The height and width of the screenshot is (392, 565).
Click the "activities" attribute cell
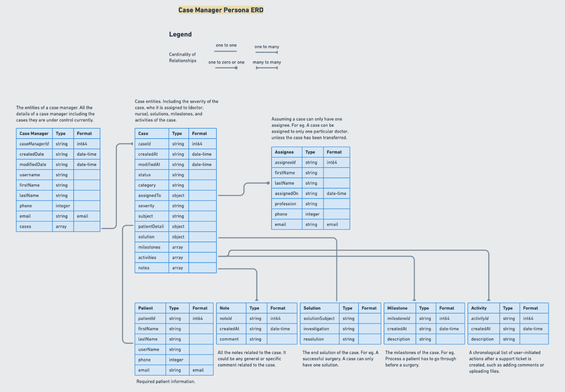[x=152, y=257]
